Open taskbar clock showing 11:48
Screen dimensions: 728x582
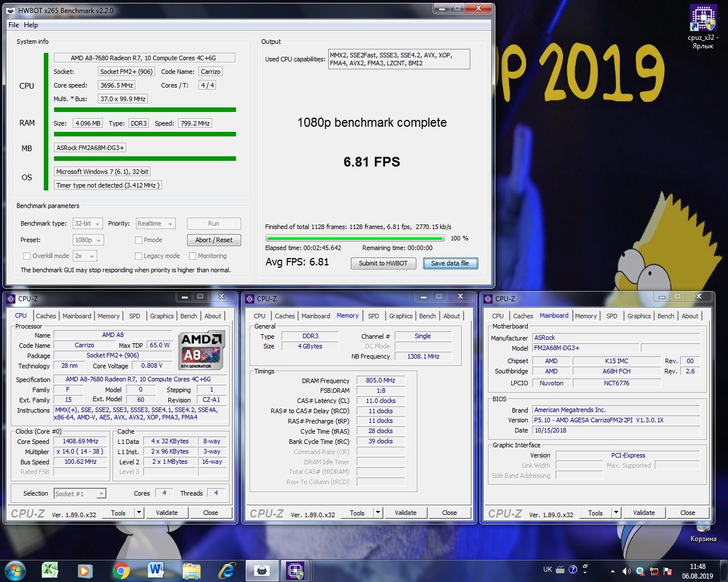(x=697, y=571)
